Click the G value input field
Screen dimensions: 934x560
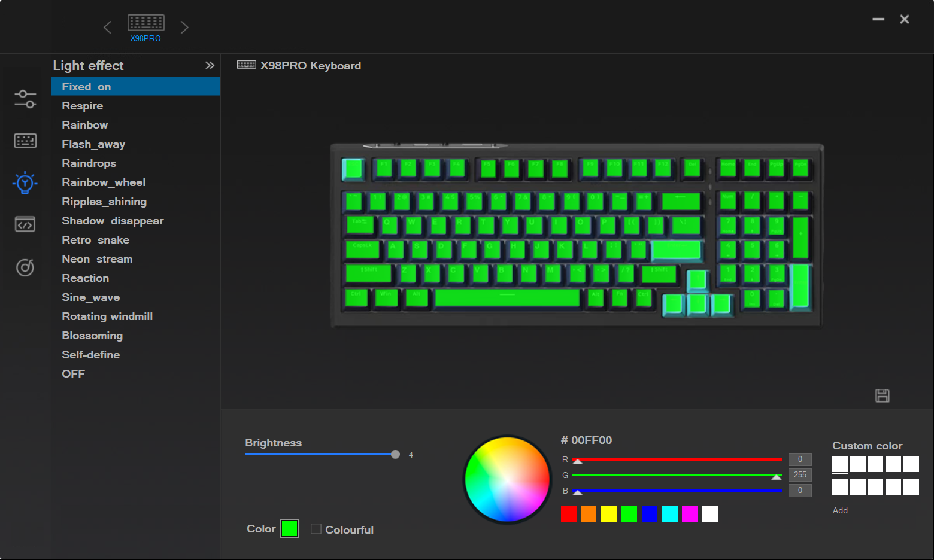point(800,475)
